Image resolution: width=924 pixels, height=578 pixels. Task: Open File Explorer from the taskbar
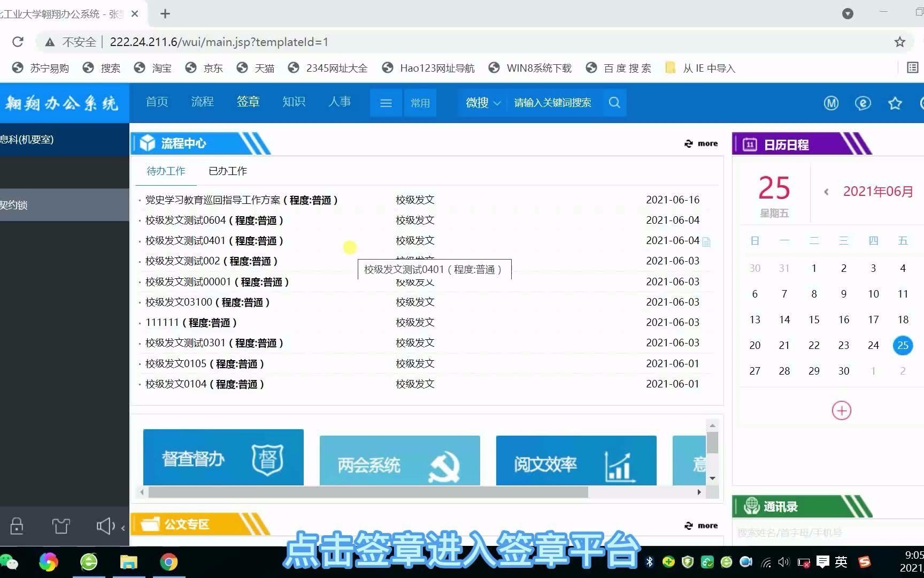pos(129,562)
